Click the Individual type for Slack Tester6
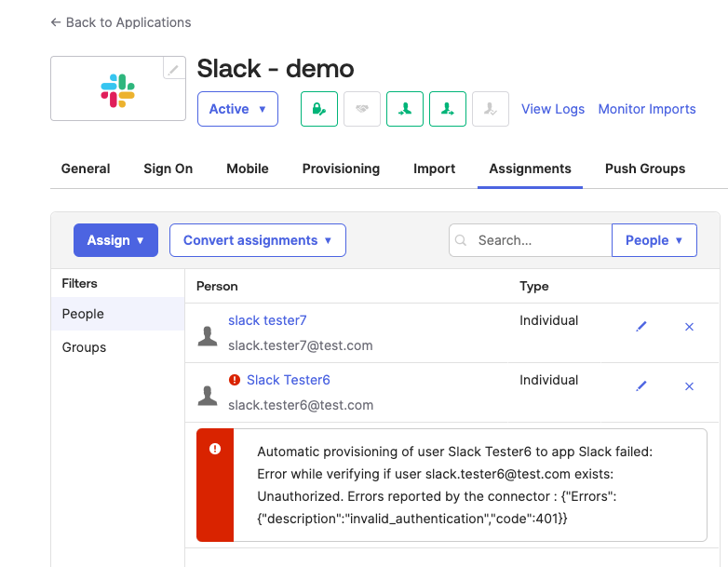The width and height of the screenshot is (728, 567). coord(548,380)
